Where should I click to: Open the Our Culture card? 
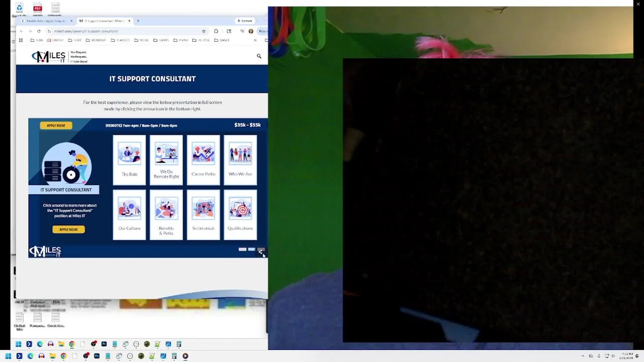pos(129,215)
